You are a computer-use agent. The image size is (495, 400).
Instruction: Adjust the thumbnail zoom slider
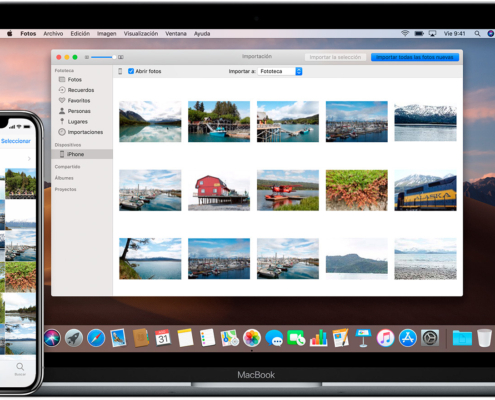103,57
